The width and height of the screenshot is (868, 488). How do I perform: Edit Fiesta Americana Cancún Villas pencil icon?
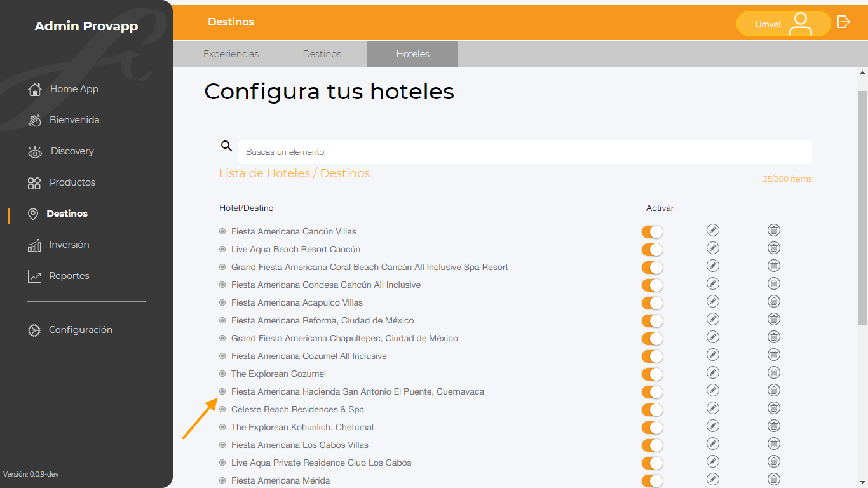coord(713,230)
